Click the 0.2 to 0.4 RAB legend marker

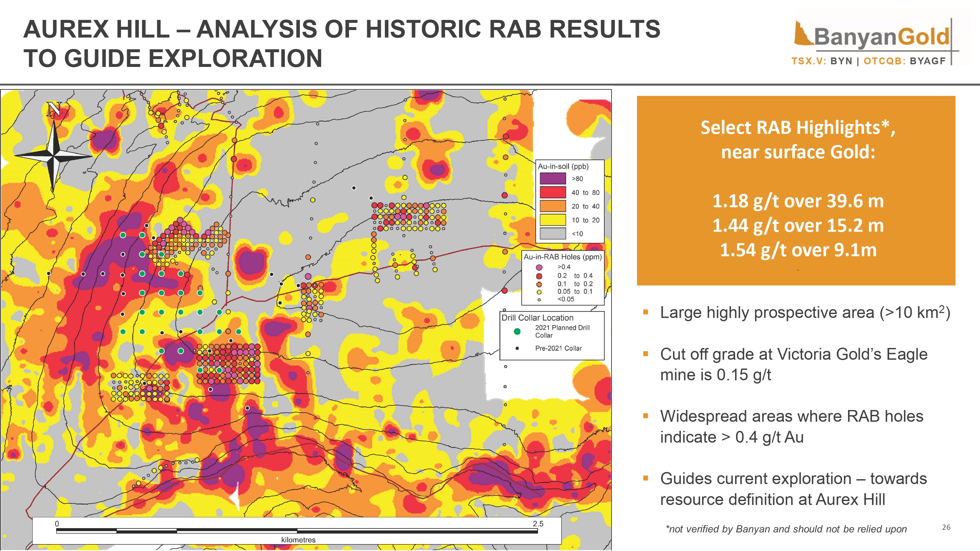point(539,276)
